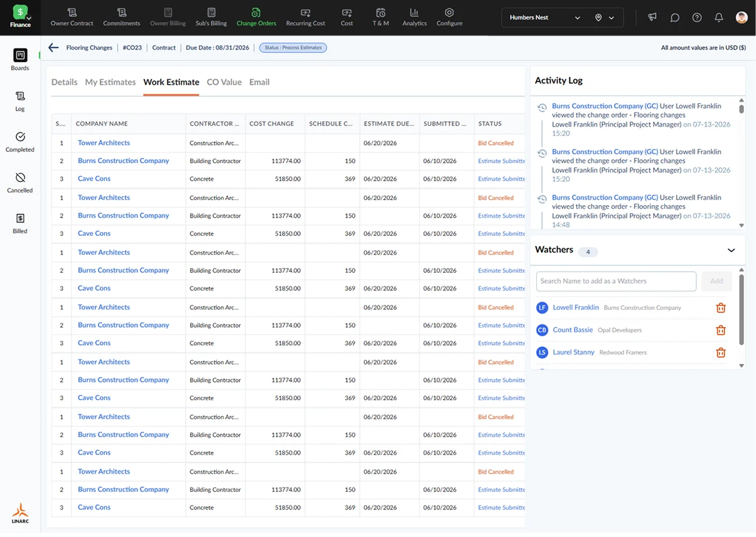The image size is (756, 537).
Task: Click #CO23 breadcrumb text
Action: pos(132,48)
